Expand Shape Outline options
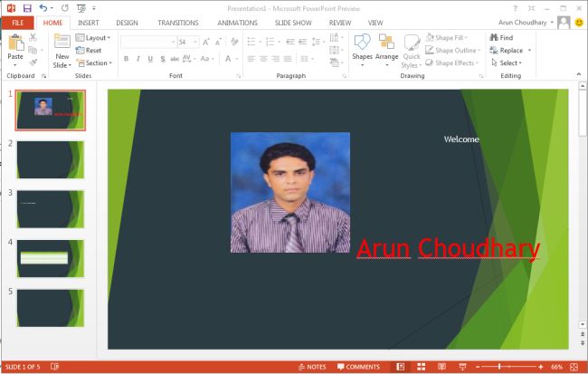588x374 pixels. pos(453,50)
